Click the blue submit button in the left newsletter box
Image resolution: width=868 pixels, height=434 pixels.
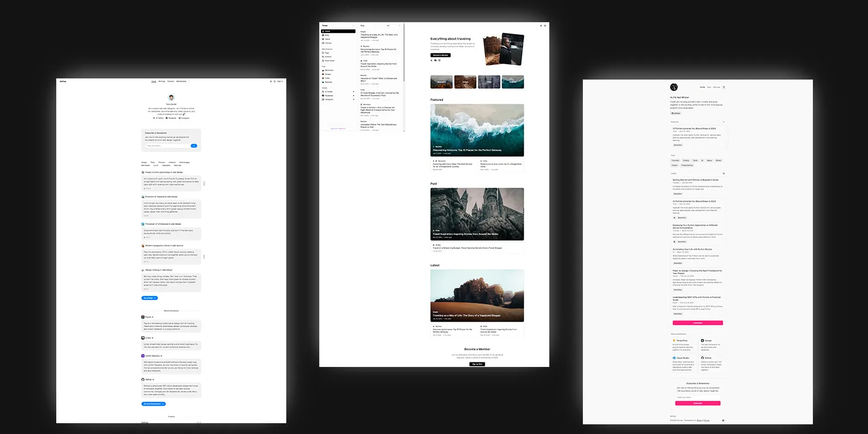tap(194, 146)
